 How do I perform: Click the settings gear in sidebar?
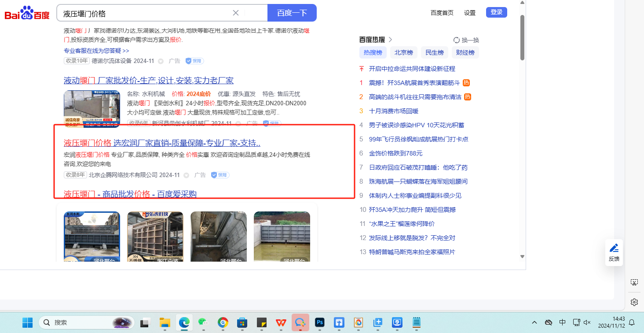[634, 302]
